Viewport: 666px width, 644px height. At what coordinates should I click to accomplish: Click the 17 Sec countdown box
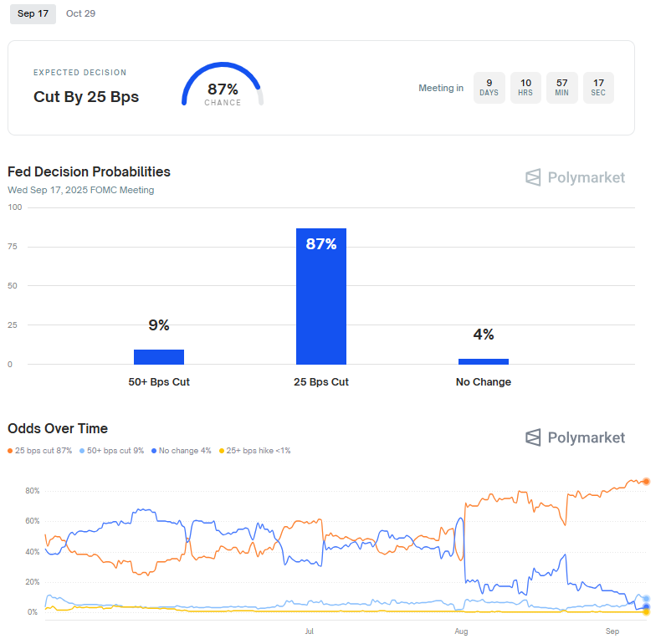pos(598,87)
